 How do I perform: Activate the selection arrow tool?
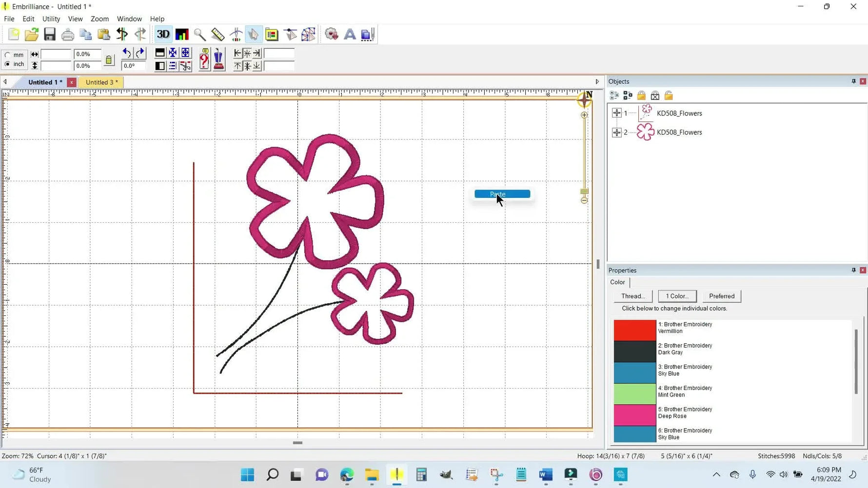click(x=254, y=34)
